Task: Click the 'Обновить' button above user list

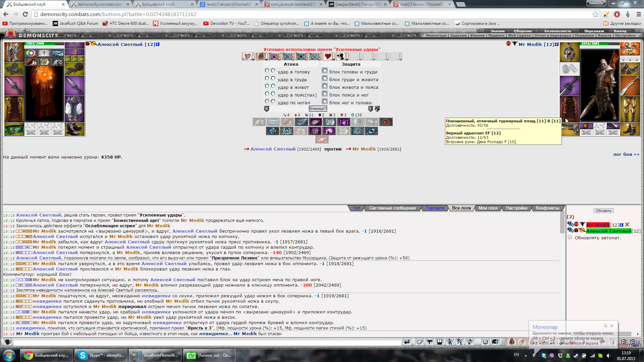Action: [604, 210]
